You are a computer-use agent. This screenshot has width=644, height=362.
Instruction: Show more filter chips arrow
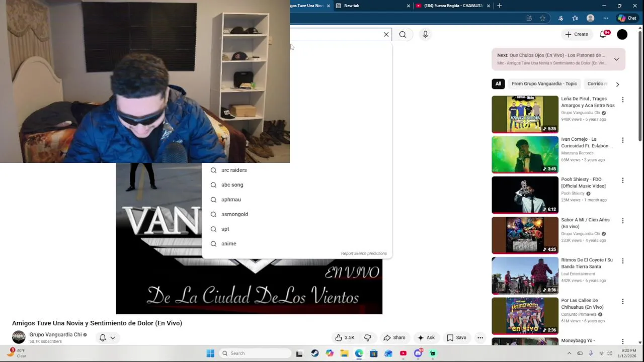[x=617, y=84]
